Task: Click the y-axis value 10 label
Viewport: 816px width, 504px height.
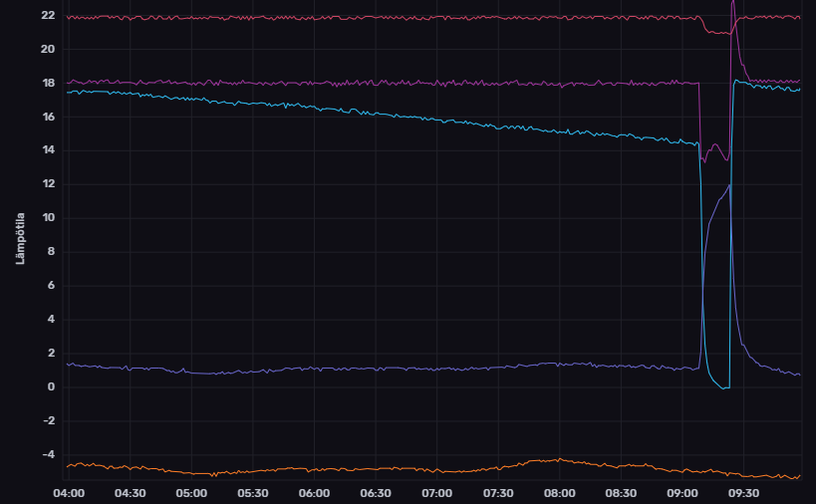Action: 48,218
